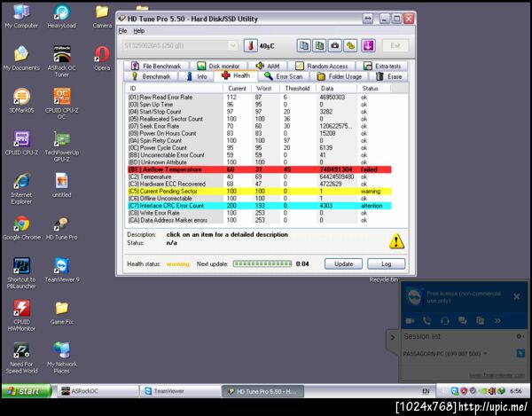Click the HD Tune title bar extra arrows button
This screenshot has height=416, width=532.
(368, 19)
